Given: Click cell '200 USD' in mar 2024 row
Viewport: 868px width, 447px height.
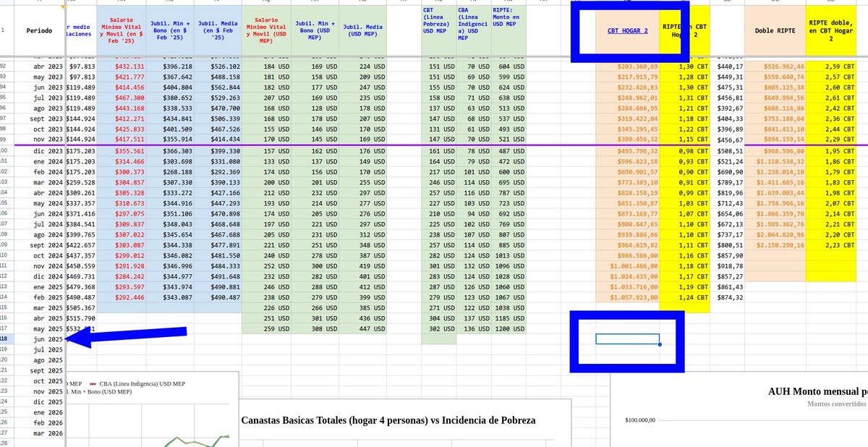Looking at the screenshot, I should pos(266,183).
